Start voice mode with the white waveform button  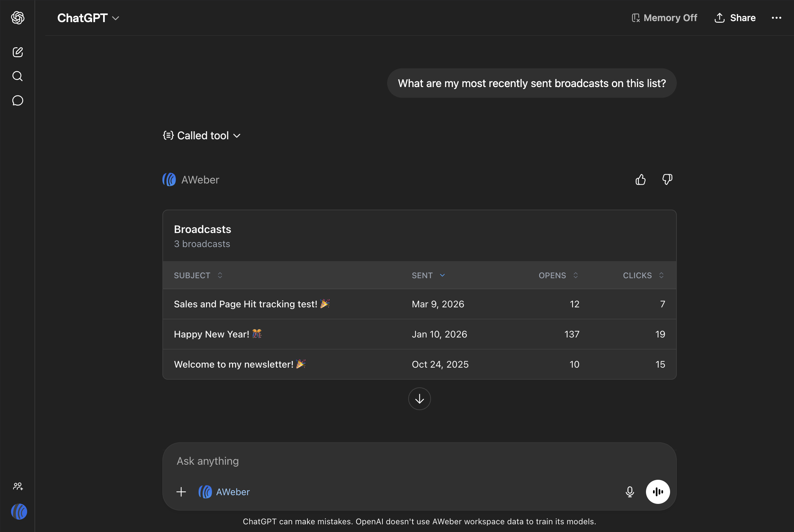(x=658, y=491)
